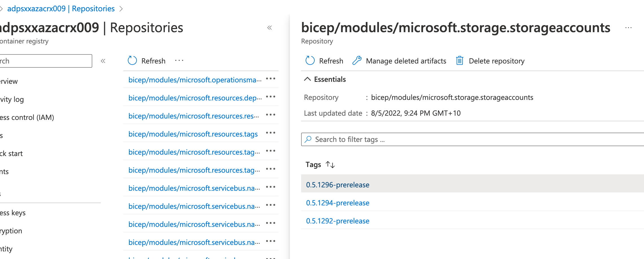This screenshot has height=259, width=644.
Task: Click the Refresh icon in repository list toolbar
Action: tap(132, 61)
